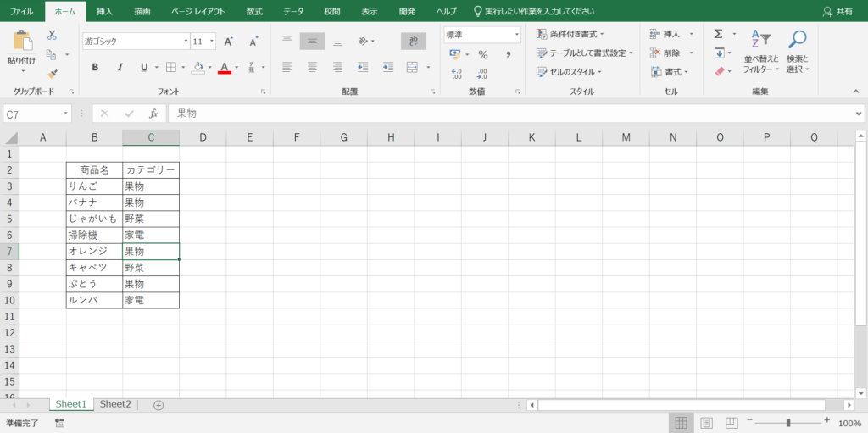Open the ファイル tab
This screenshot has width=868, height=433.
[21, 11]
